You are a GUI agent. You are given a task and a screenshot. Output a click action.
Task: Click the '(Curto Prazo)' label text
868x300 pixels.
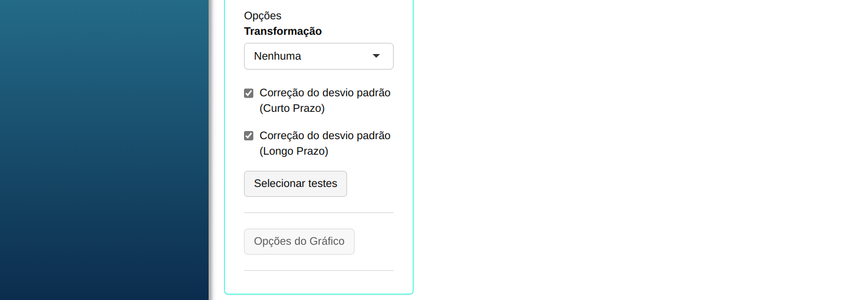click(292, 108)
